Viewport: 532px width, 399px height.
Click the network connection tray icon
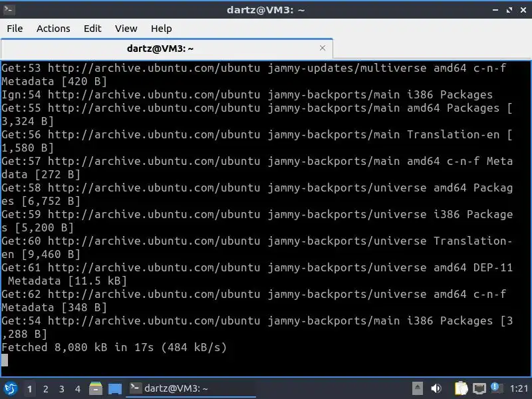[x=479, y=388]
